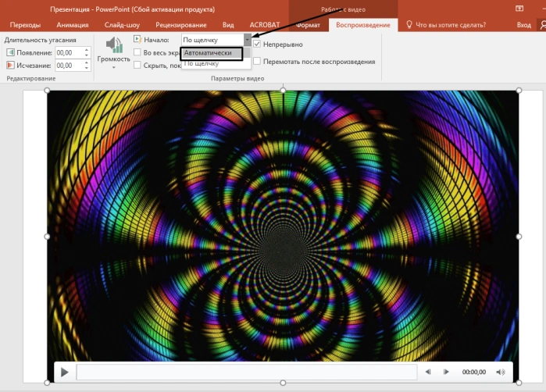546x392 pixels.
Task: Switch to the Рецензирование tab
Action: coord(181,25)
